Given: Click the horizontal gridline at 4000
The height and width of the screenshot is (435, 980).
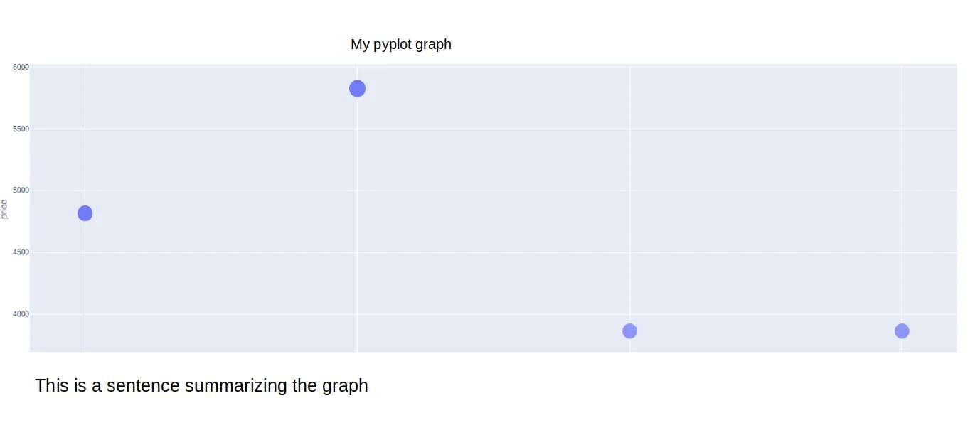Looking at the screenshot, I should (x=494, y=314).
